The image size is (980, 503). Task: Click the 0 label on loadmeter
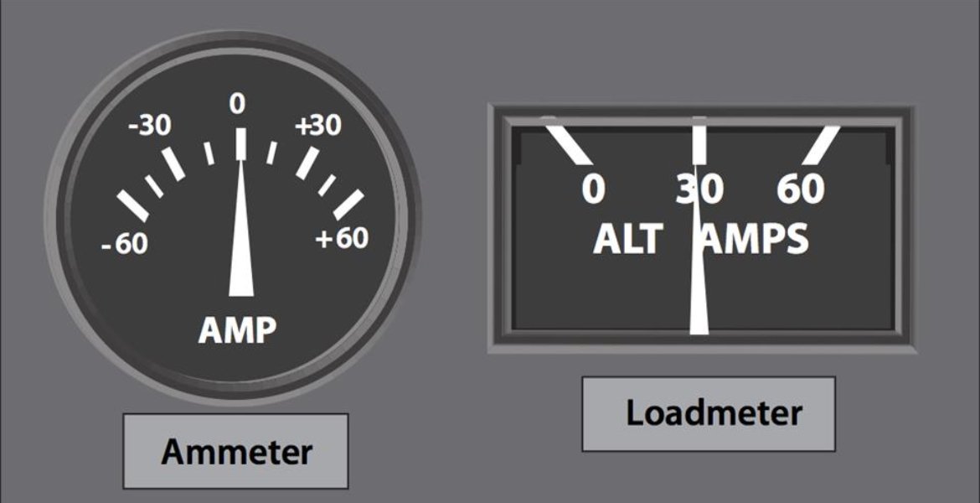point(593,189)
